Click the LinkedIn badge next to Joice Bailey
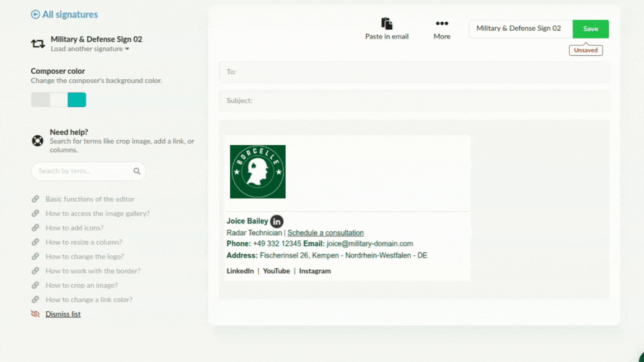The image size is (644, 362). [276, 221]
